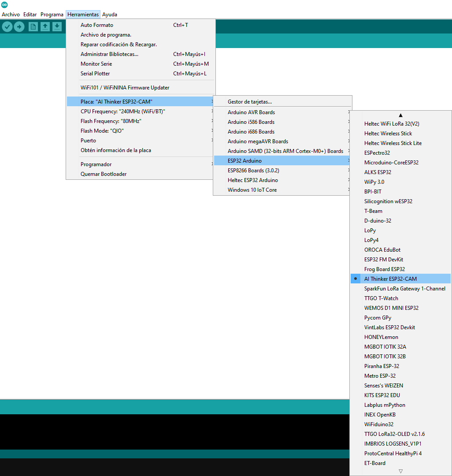This screenshot has width=452, height=476.
Task: Click the Open sketch up-arrow icon
Action: pyautogui.click(x=45, y=27)
